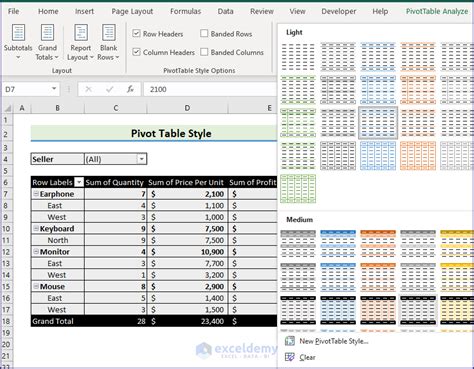Switch to the Formulas tab
Viewport: 474px width, 369px height.
click(x=185, y=11)
